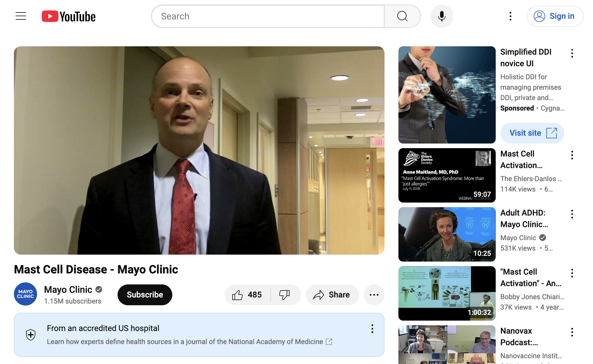
Task: Open Nanovax Podcast video title
Action: pyautogui.click(x=519, y=337)
